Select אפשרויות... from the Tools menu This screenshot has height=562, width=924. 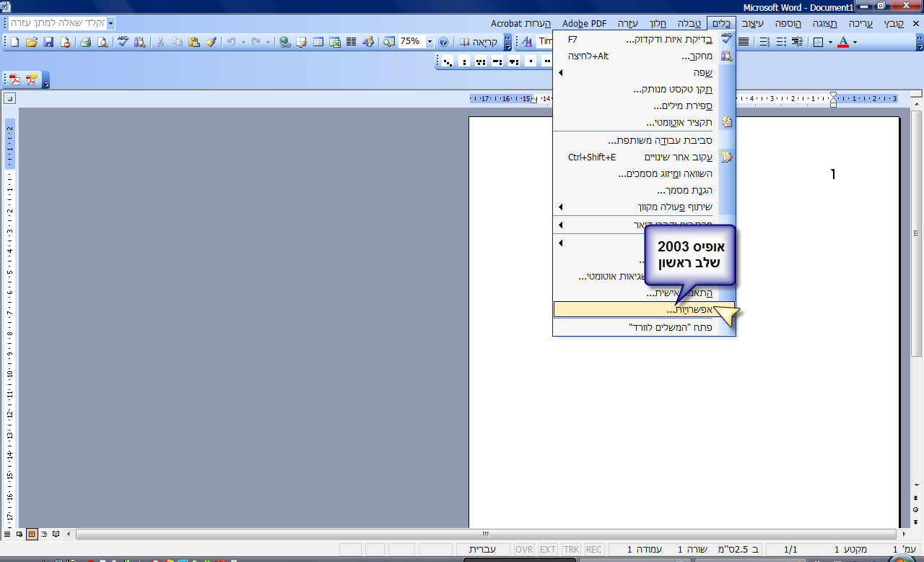click(644, 309)
